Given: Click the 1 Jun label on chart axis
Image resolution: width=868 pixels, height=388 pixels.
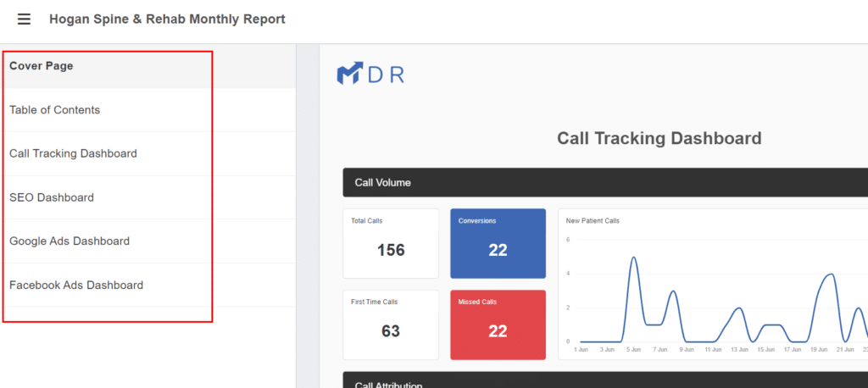Looking at the screenshot, I should (581, 349).
